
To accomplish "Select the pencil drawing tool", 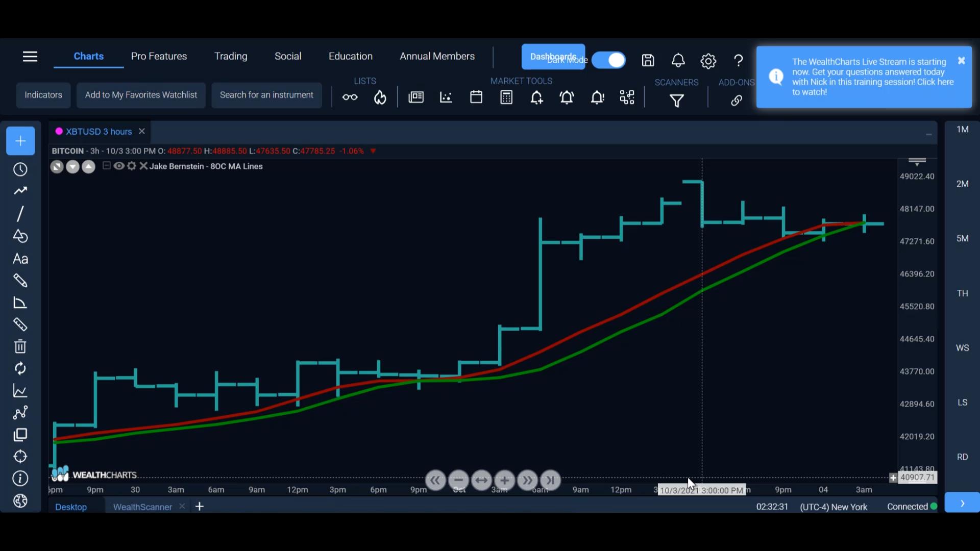I will (20, 281).
